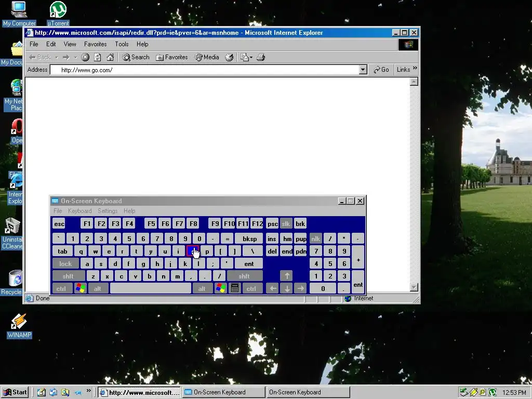The image size is (532, 399).
Task: Expand the Links toolbar chevron
Action: point(415,68)
